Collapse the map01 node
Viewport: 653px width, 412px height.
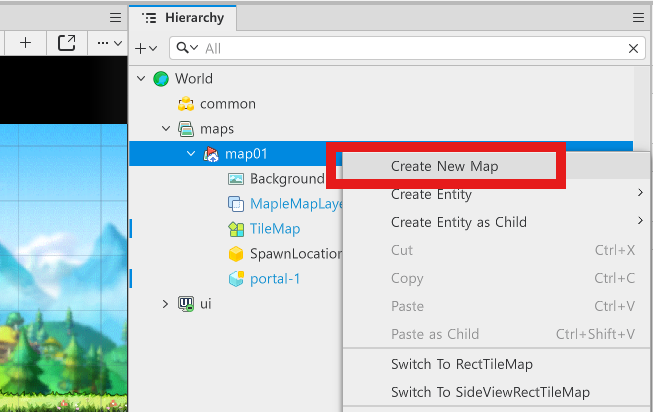point(191,153)
